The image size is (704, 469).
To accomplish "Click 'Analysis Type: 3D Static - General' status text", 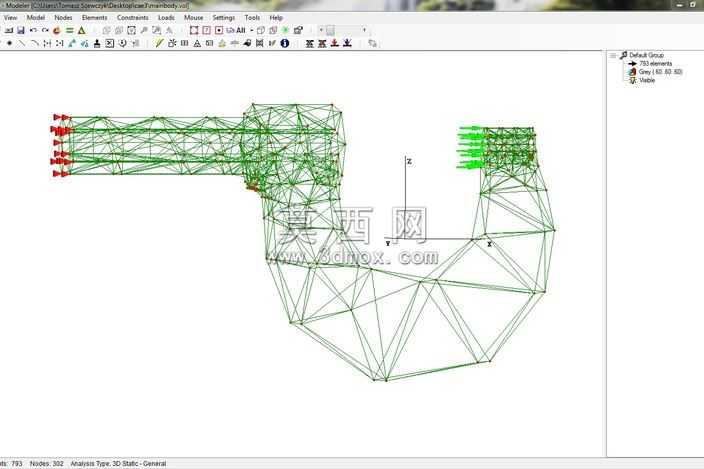I will point(118,464).
